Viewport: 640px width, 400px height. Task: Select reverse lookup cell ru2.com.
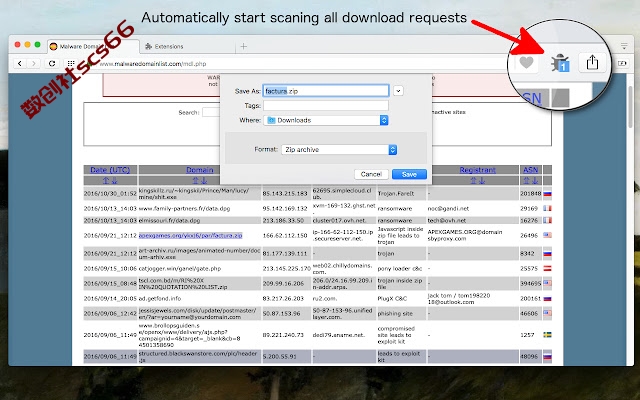325,298
